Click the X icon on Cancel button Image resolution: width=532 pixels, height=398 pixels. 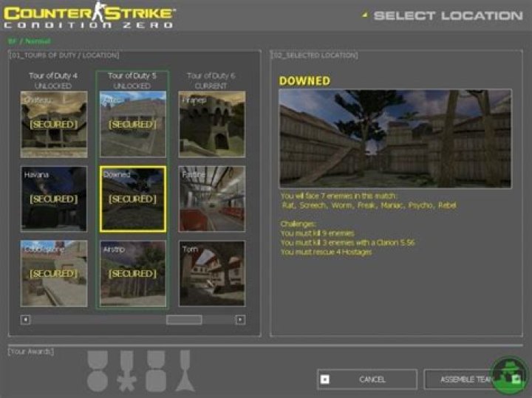[x=325, y=380]
